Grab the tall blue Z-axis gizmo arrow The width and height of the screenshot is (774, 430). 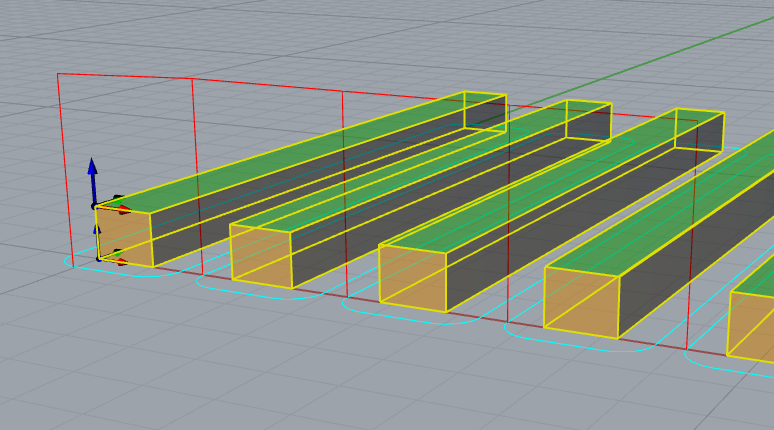(x=92, y=181)
